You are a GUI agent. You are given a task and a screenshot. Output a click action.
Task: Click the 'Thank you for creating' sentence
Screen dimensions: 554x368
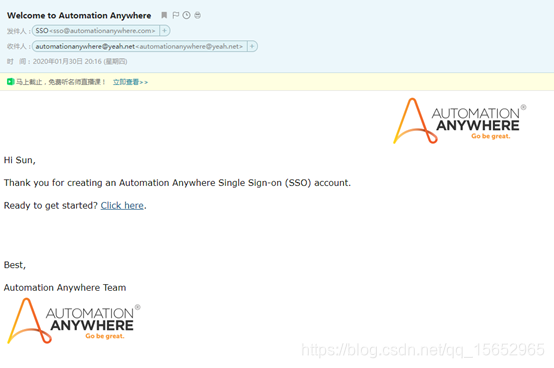click(x=177, y=183)
